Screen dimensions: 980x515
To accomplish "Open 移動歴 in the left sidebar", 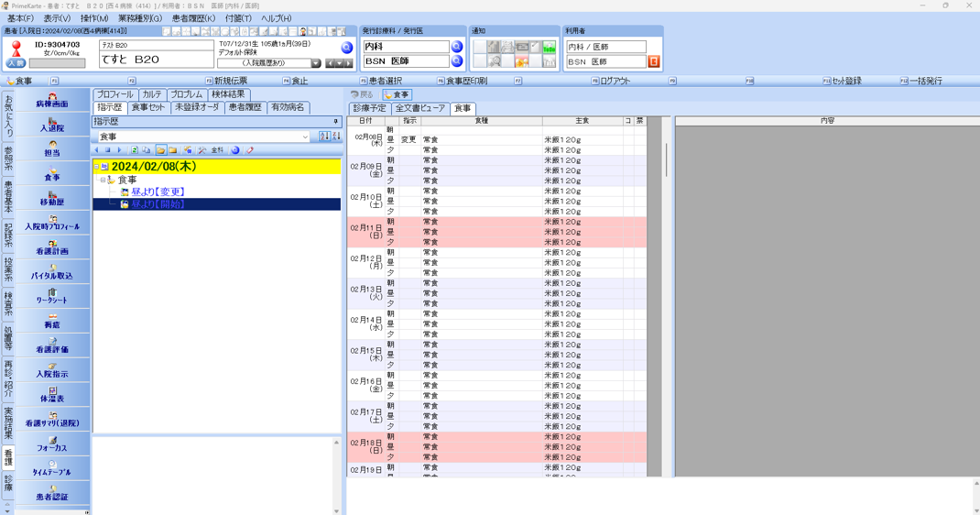I will 52,199.
